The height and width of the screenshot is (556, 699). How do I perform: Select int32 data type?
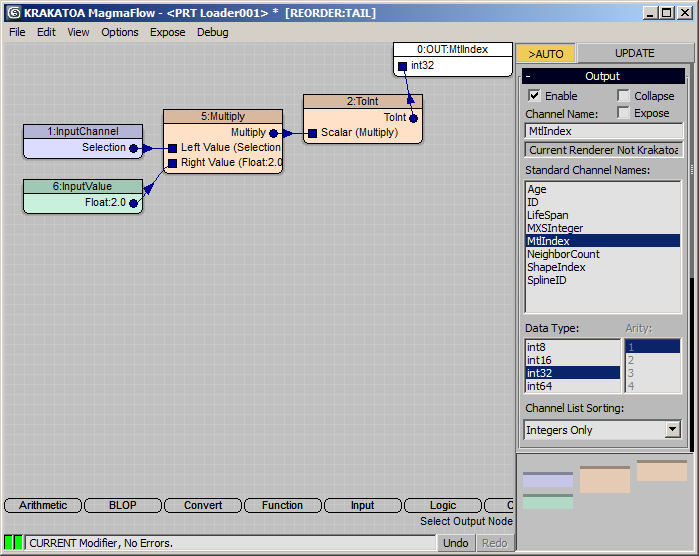(573, 373)
